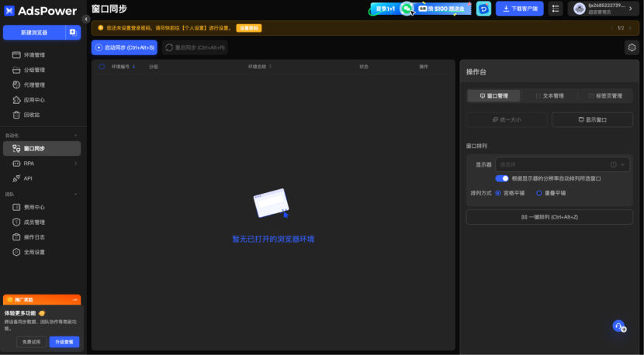Click the WeChat icon in the top banner
Screen dimensions: 644x355
407,9
